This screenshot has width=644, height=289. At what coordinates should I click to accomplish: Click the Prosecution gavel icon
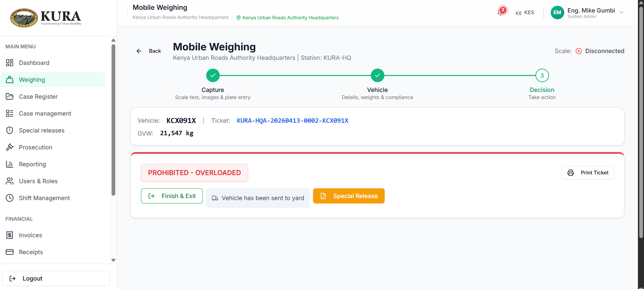tap(9, 147)
